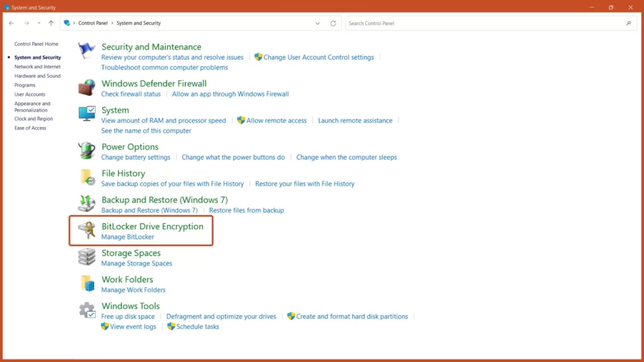Click View amount of RAM and processor speed
This screenshot has width=644, height=362.
pyautogui.click(x=164, y=121)
